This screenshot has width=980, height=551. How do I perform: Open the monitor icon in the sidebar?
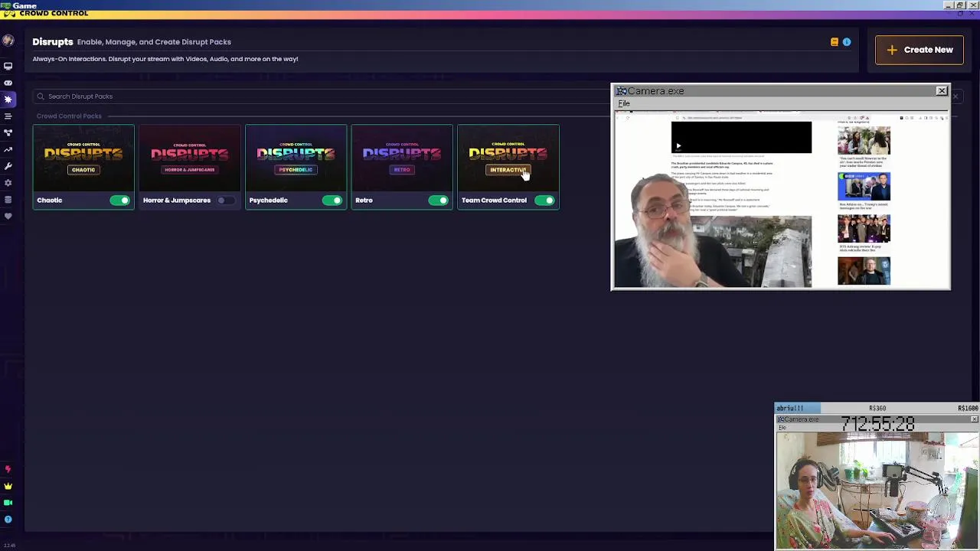point(8,67)
